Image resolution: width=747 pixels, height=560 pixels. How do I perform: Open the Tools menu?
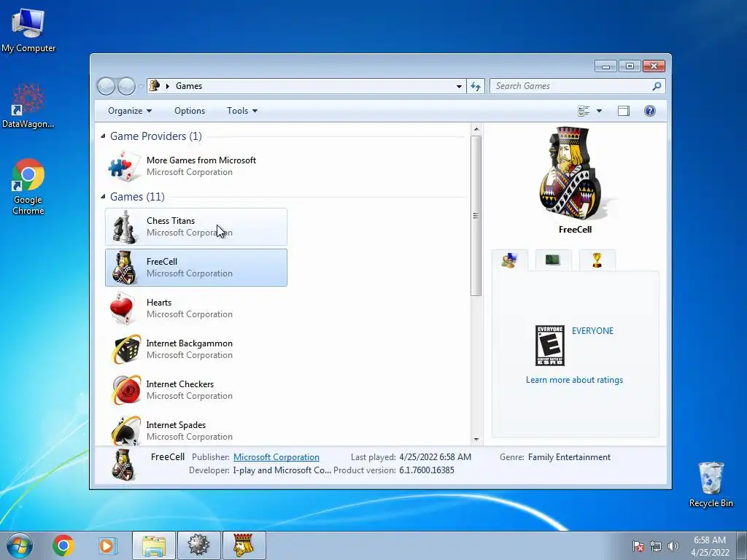click(x=242, y=111)
